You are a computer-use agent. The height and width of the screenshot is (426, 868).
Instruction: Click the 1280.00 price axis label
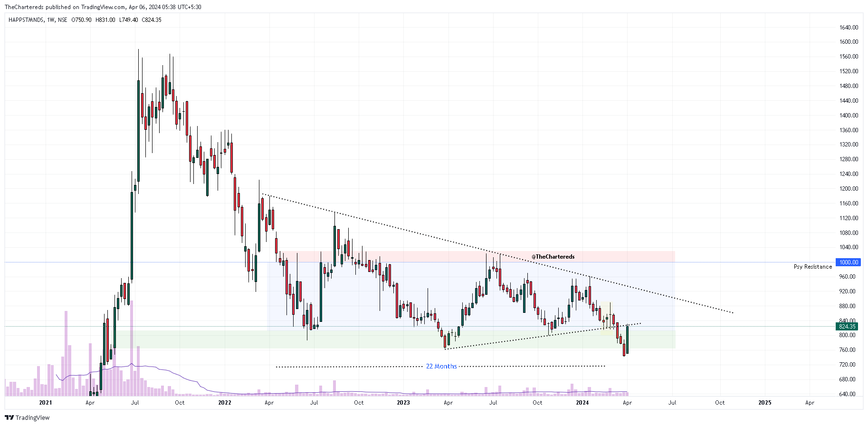click(849, 159)
